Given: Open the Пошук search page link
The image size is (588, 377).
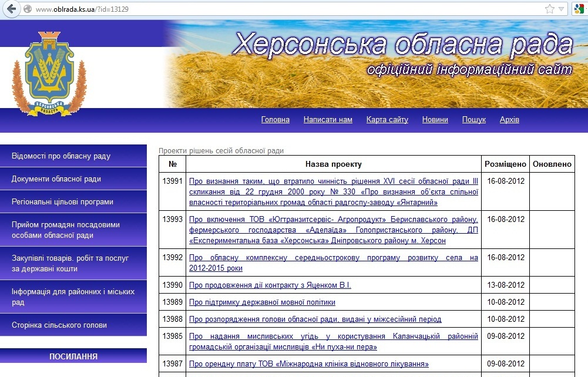Looking at the screenshot, I should pos(473,120).
